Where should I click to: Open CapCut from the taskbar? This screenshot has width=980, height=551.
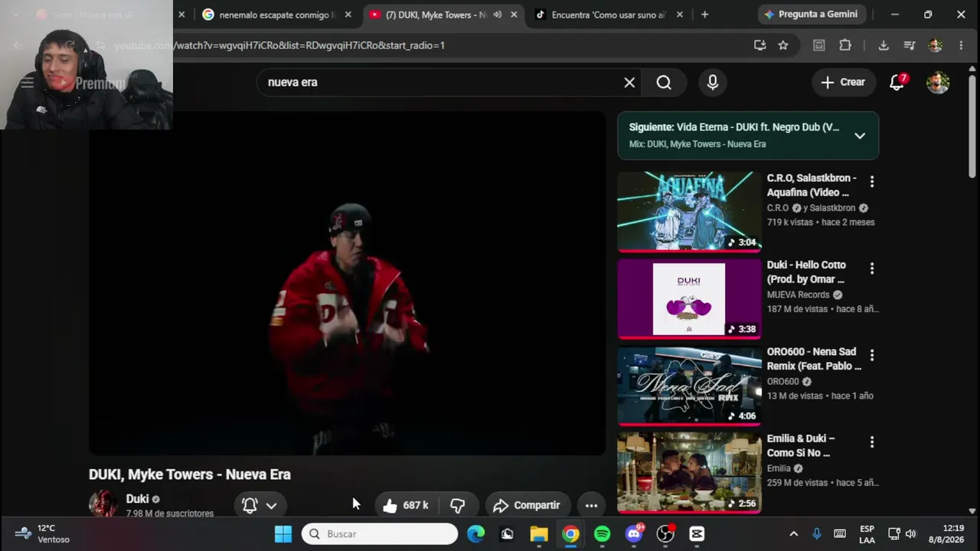(x=697, y=534)
